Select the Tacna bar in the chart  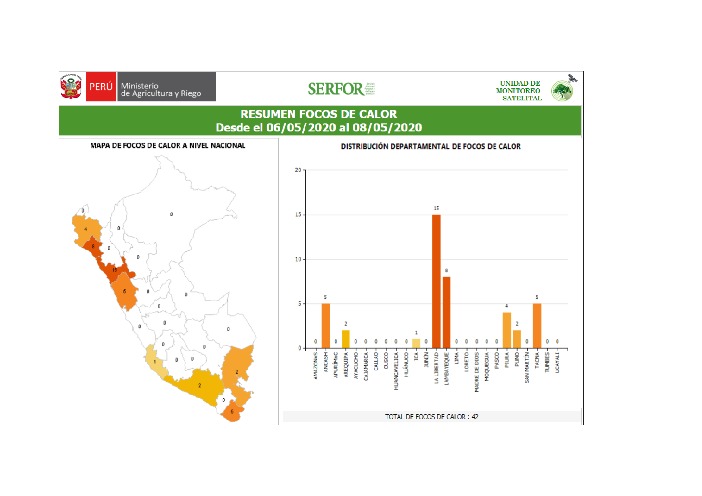tap(537, 325)
